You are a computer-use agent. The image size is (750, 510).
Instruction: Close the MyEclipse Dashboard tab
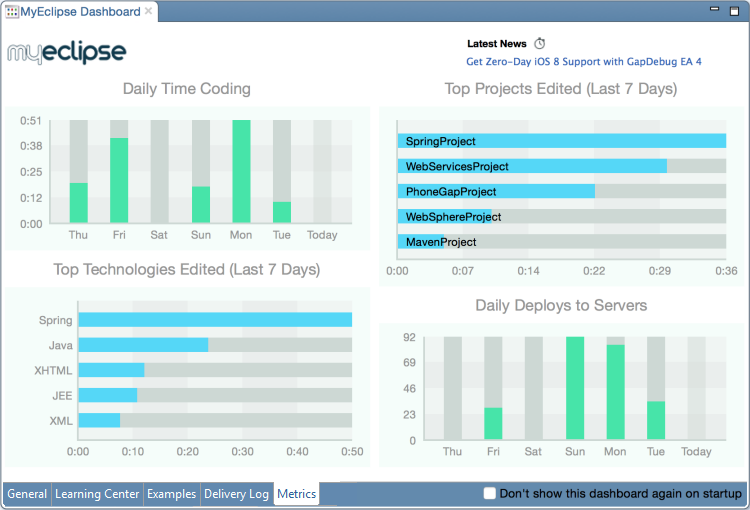click(x=149, y=11)
